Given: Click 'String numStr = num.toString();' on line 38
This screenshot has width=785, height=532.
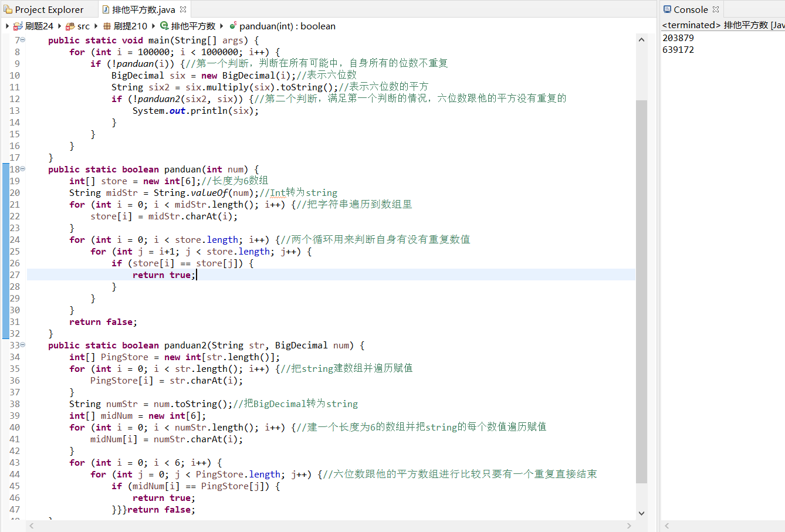Looking at the screenshot, I should pyautogui.click(x=151, y=404).
